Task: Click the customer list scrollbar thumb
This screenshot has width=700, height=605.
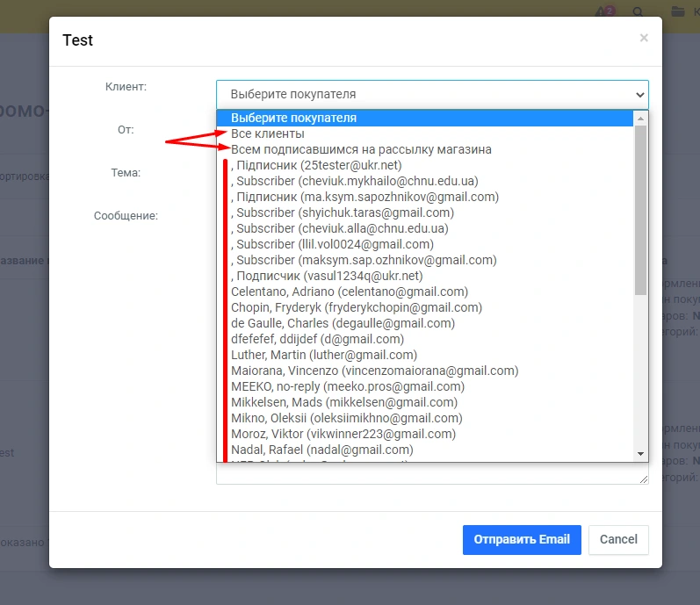Action: click(x=640, y=211)
